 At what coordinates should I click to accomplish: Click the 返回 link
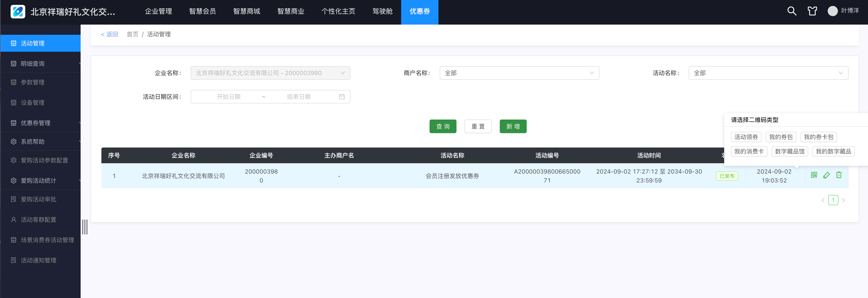(109, 34)
